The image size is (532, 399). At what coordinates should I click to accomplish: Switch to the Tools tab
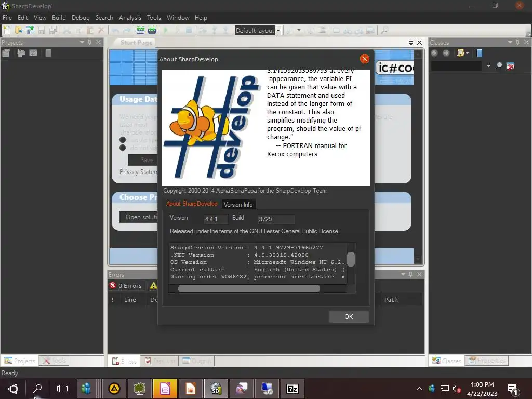[x=54, y=361]
